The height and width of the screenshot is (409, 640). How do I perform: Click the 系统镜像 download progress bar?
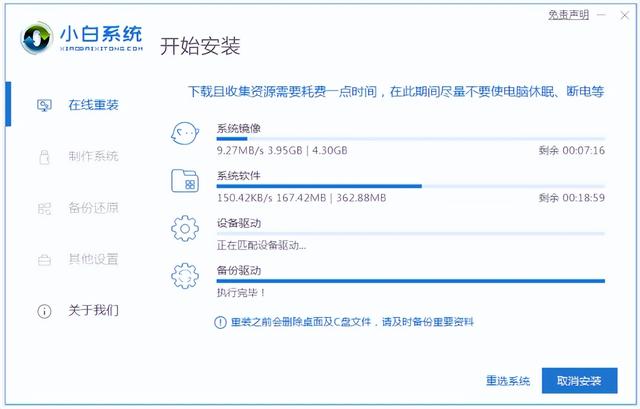click(410, 140)
